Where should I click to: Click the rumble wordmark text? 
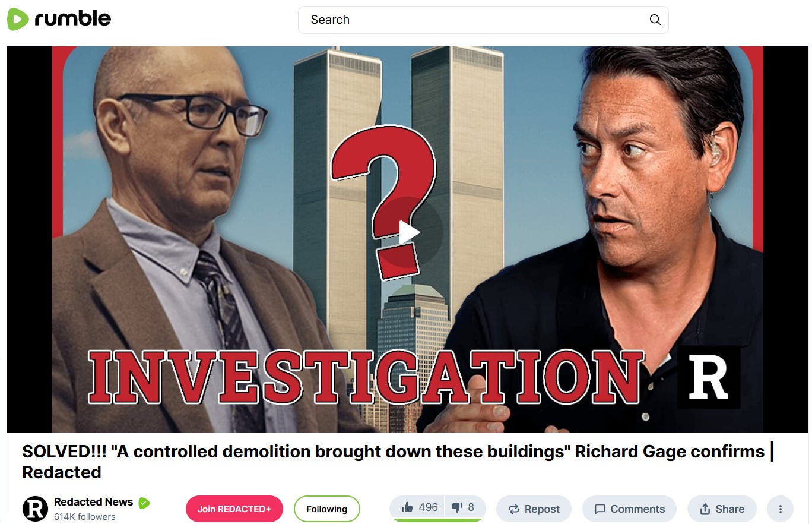(72, 18)
